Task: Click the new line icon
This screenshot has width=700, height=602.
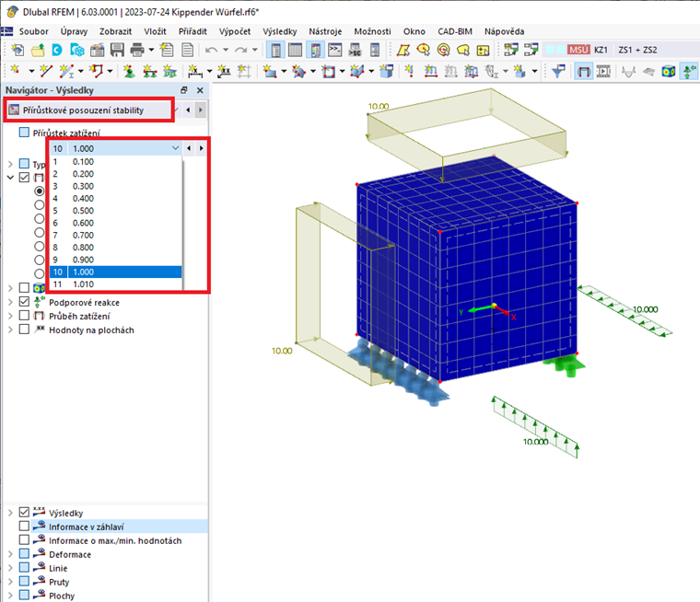Action: (x=45, y=71)
